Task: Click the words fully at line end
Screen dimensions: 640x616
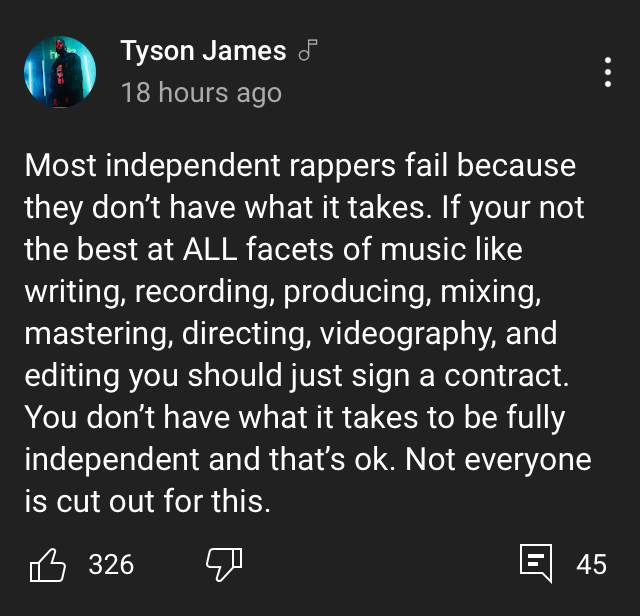Action: click(536, 418)
